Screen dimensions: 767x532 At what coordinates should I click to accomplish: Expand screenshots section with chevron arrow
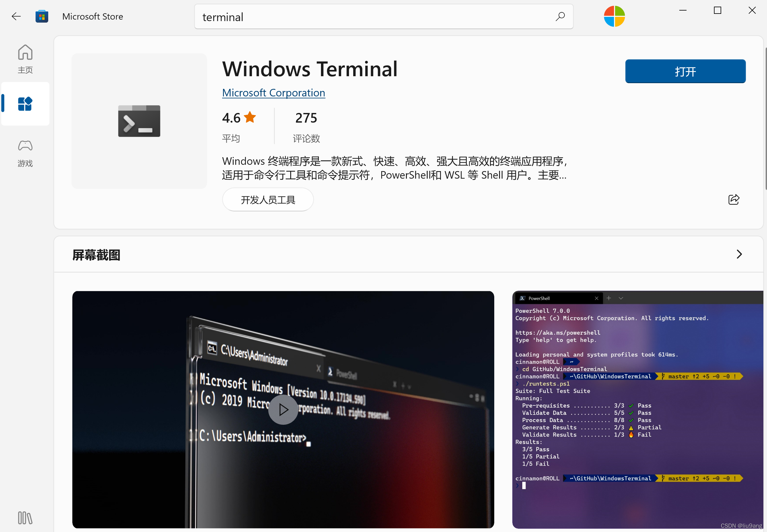click(739, 254)
